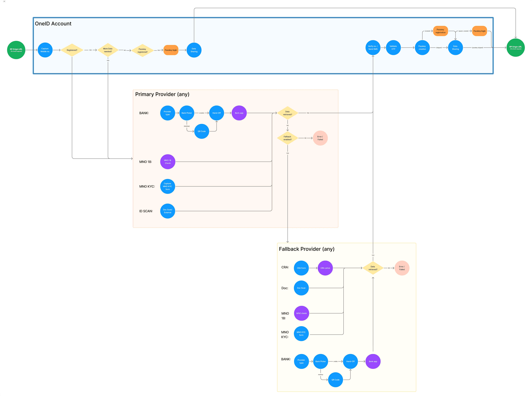Click the CRA Form circle node
This screenshot has width=532, height=396.
point(301,268)
